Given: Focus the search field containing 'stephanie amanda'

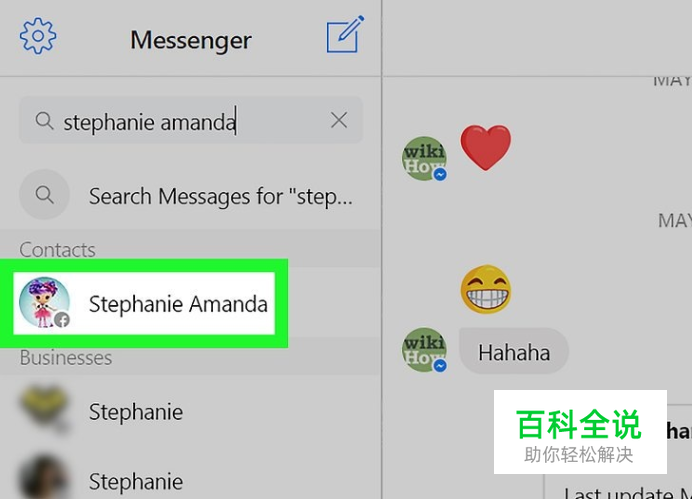Looking at the screenshot, I should coord(191,120).
